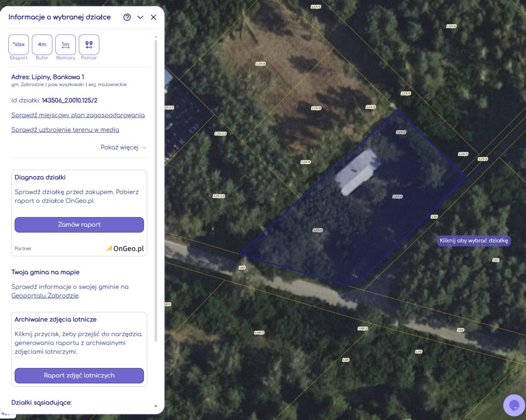Select parcel labeled 125/8 on the map
Viewport: 526px width, 420px height.
point(261,64)
